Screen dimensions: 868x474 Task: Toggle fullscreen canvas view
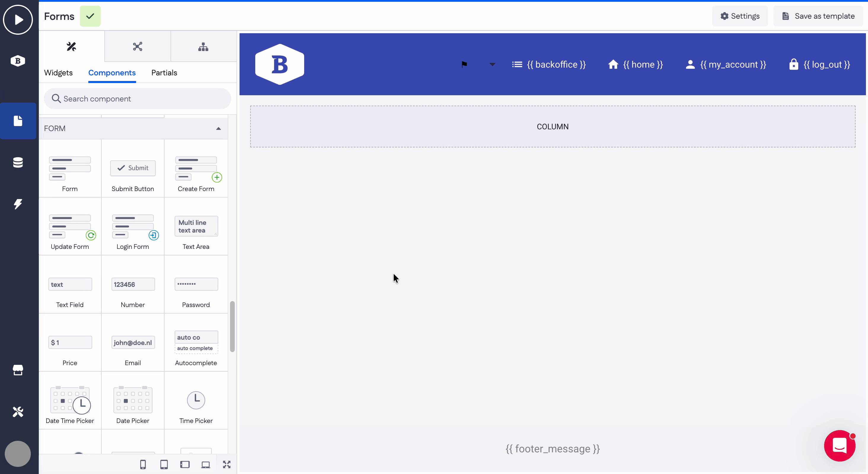pyautogui.click(x=227, y=465)
